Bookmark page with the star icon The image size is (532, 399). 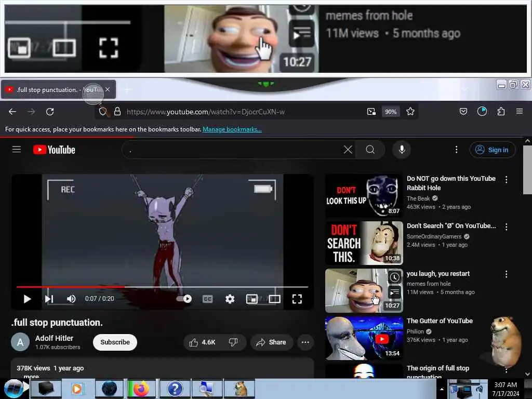[x=410, y=111]
